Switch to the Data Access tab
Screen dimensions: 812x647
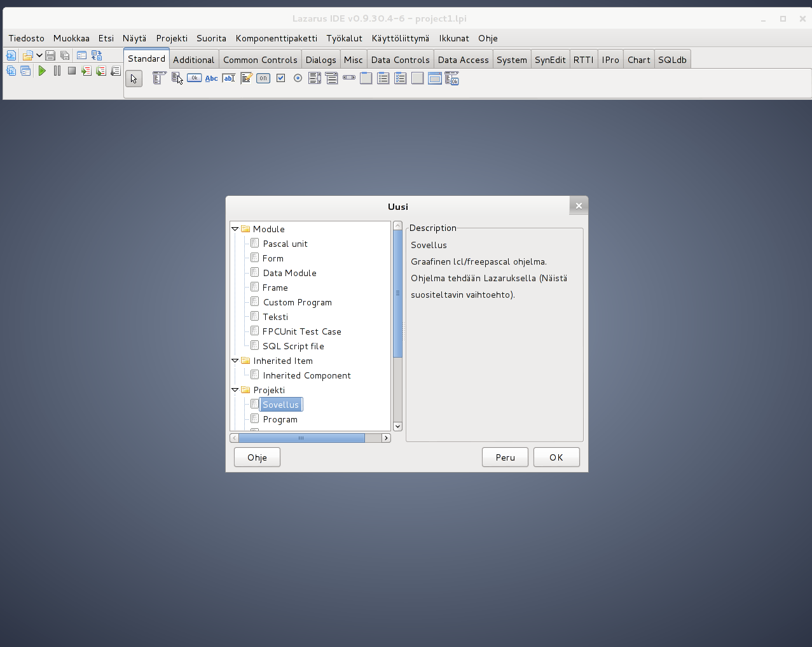point(464,60)
